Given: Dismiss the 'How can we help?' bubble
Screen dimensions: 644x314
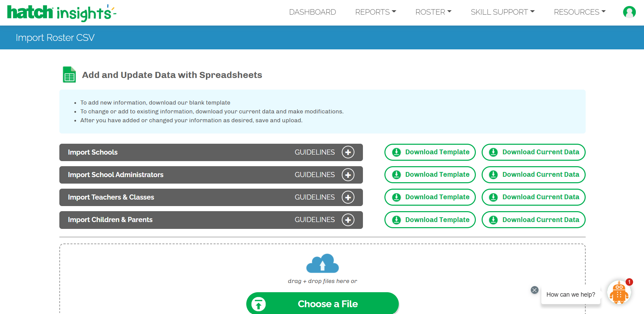Looking at the screenshot, I should (x=535, y=290).
